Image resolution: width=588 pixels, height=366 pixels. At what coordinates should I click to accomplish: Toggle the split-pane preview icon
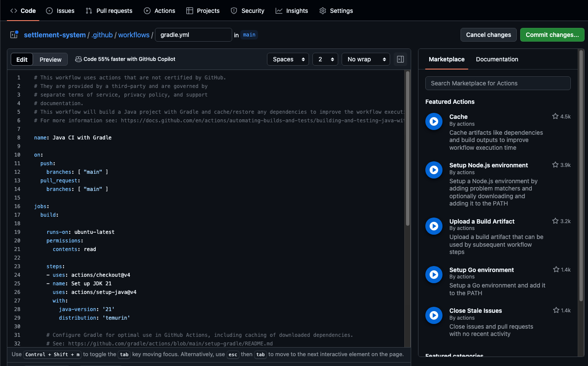(x=400, y=59)
